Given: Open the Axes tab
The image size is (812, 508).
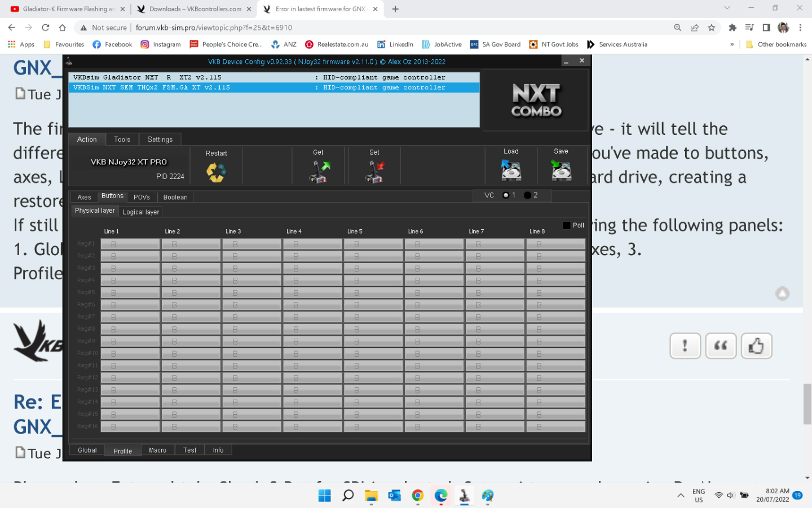Looking at the screenshot, I should pyautogui.click(x=84, y=197).
